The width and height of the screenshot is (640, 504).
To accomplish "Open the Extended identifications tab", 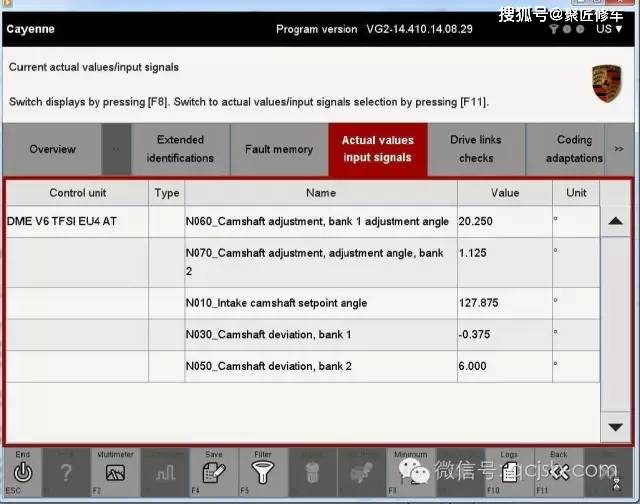I will (180, 149).
